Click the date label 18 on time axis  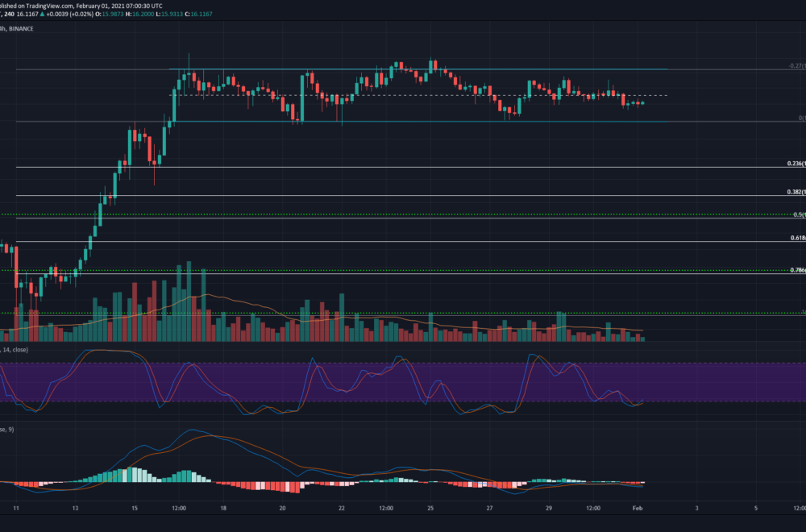[223, 508]
